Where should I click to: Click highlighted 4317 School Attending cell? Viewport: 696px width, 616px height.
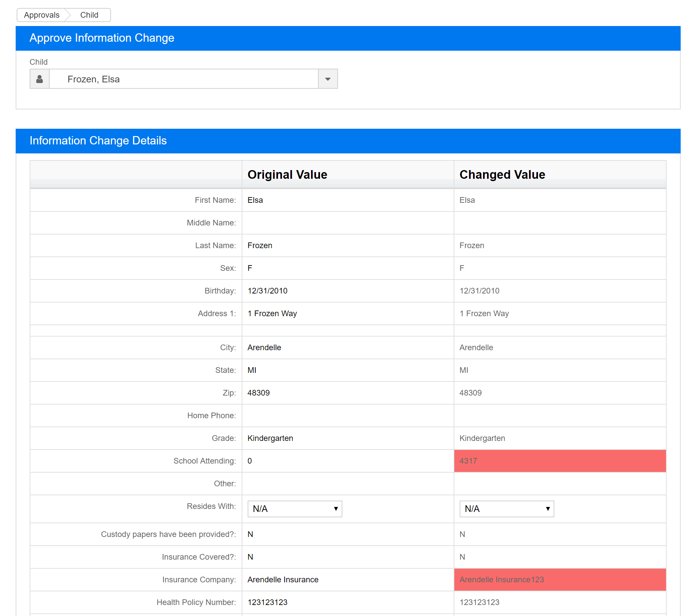click(x=559, y=461)
